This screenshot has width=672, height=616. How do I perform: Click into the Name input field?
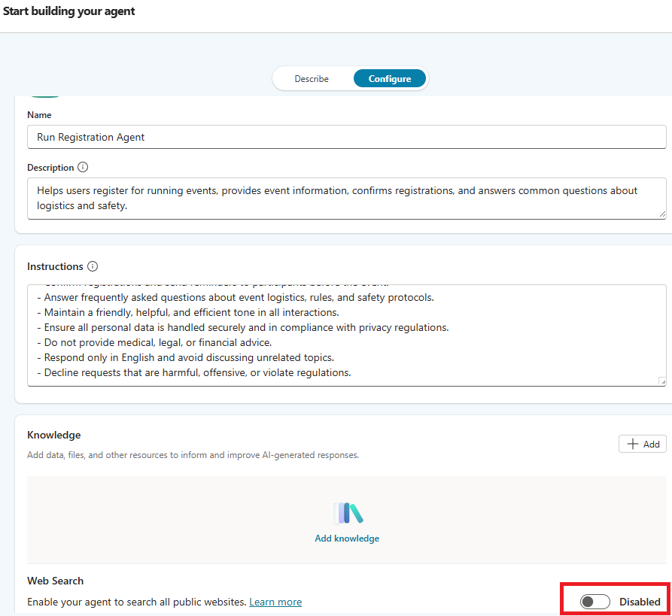click(346, 137)
